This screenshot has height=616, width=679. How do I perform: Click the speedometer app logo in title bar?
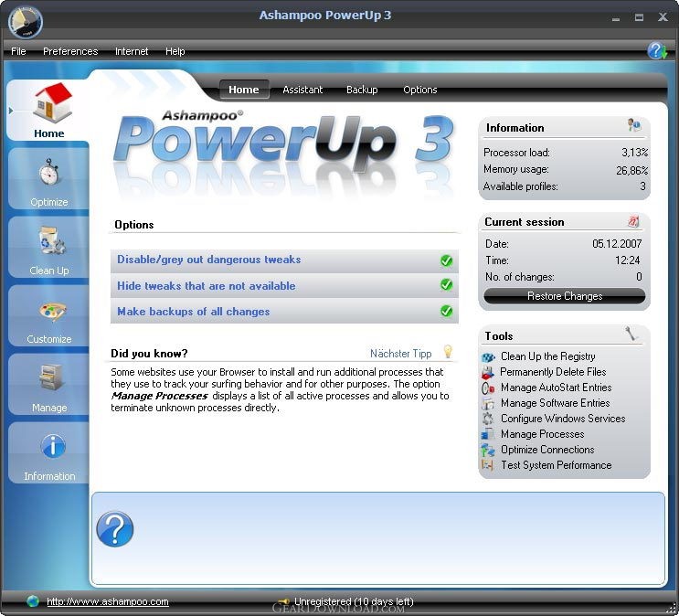(25, 21)
